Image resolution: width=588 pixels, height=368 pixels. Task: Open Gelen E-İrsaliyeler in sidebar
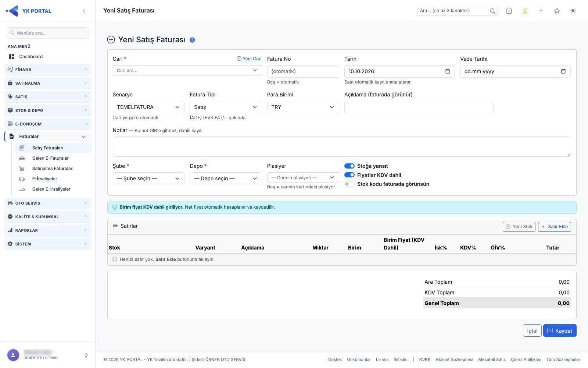(53, 189)
